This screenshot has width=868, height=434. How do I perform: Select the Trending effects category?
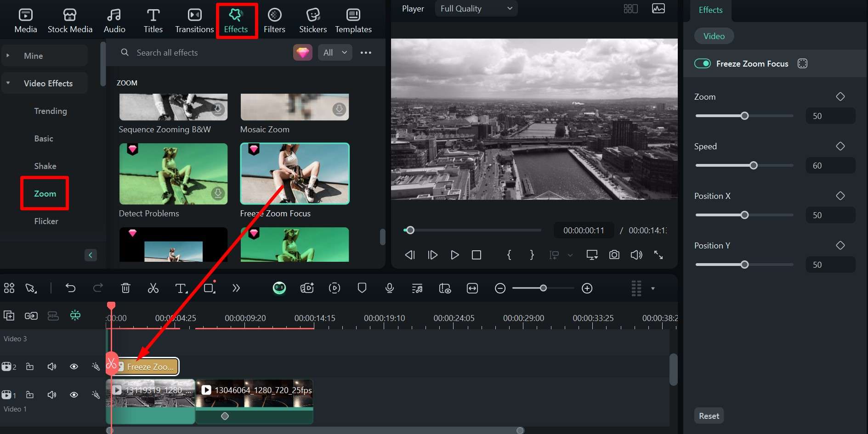pyautogui.click(x=51, y=111)
